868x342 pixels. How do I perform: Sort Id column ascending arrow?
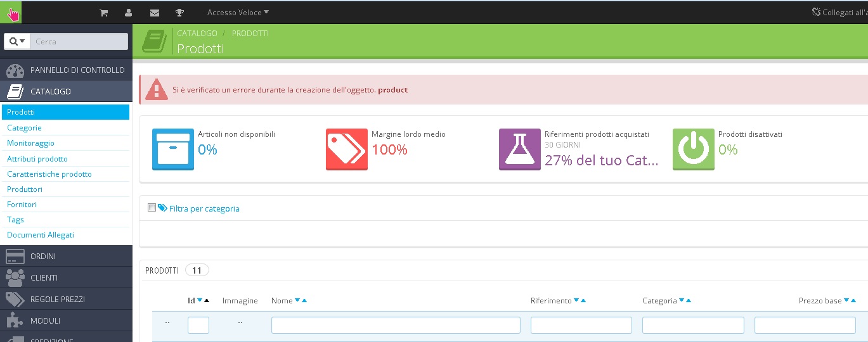[x=207, y=300]
